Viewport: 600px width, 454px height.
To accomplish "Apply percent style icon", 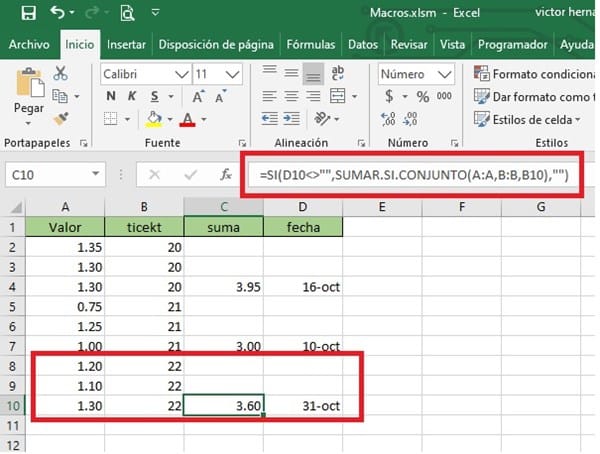I will (423, 96).
